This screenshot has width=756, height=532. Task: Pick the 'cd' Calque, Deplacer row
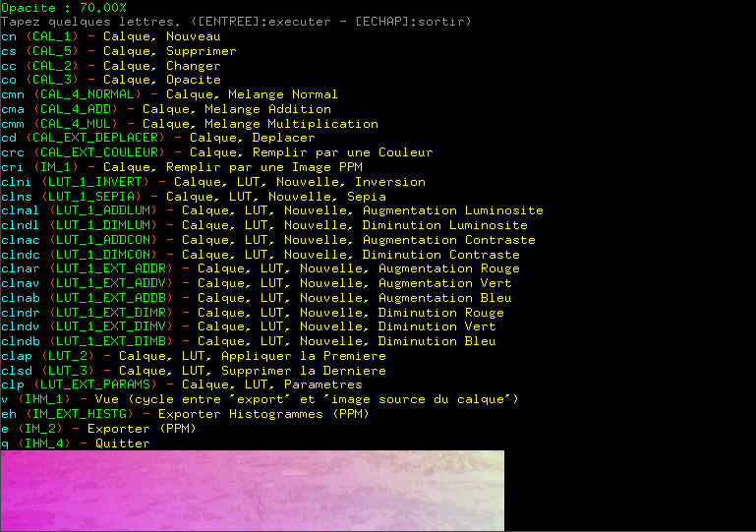pyautogui.click(x=158, y=139)
